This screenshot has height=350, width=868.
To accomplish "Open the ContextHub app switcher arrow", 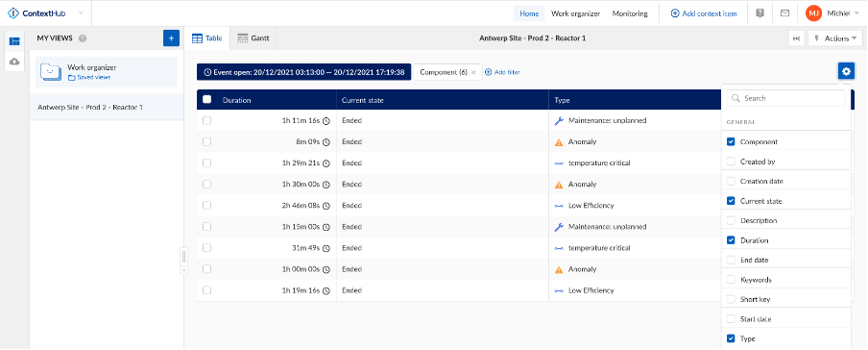I will click(82, 13).
